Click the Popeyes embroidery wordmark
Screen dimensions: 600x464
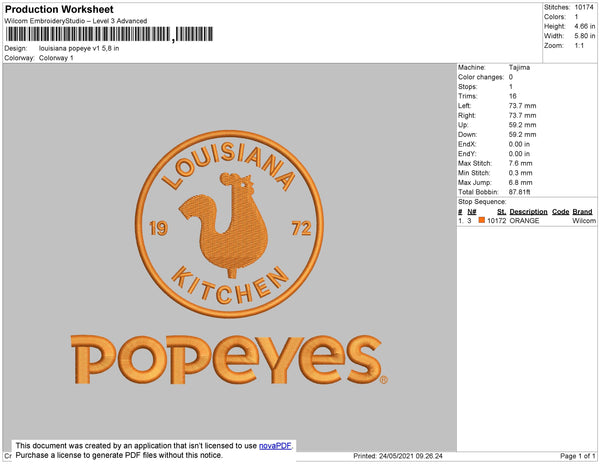(x=229, y=360)
